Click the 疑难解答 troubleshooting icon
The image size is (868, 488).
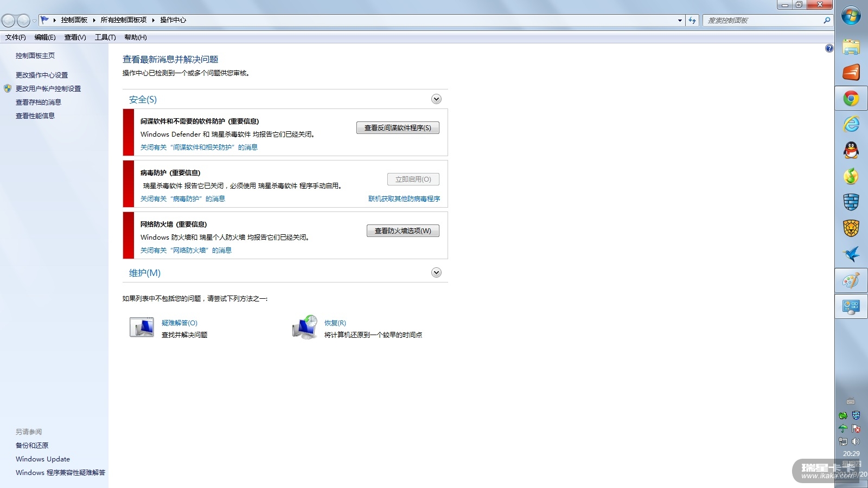point(142,327)
